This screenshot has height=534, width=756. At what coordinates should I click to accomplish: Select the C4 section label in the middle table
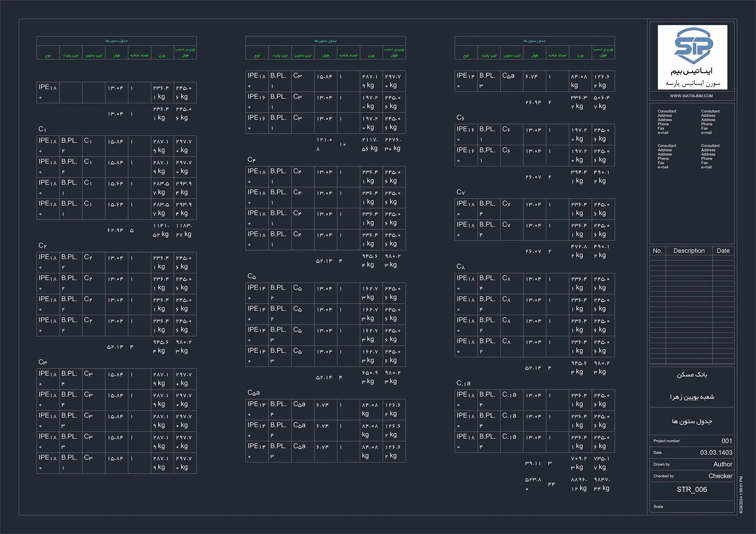(x=251, y=160)
